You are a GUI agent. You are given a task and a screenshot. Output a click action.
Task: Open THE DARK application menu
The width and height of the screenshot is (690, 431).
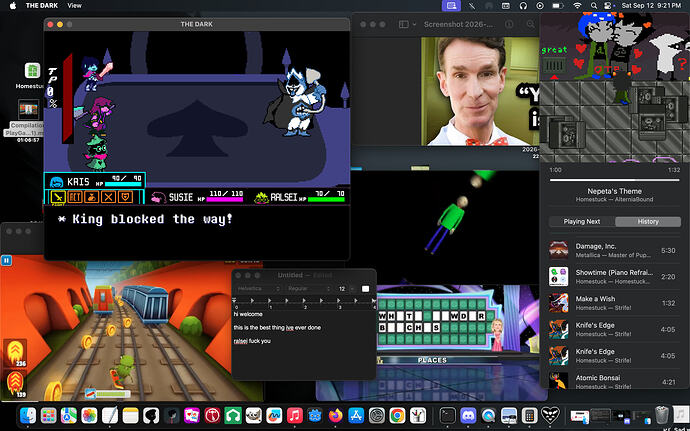click(42, 6)
